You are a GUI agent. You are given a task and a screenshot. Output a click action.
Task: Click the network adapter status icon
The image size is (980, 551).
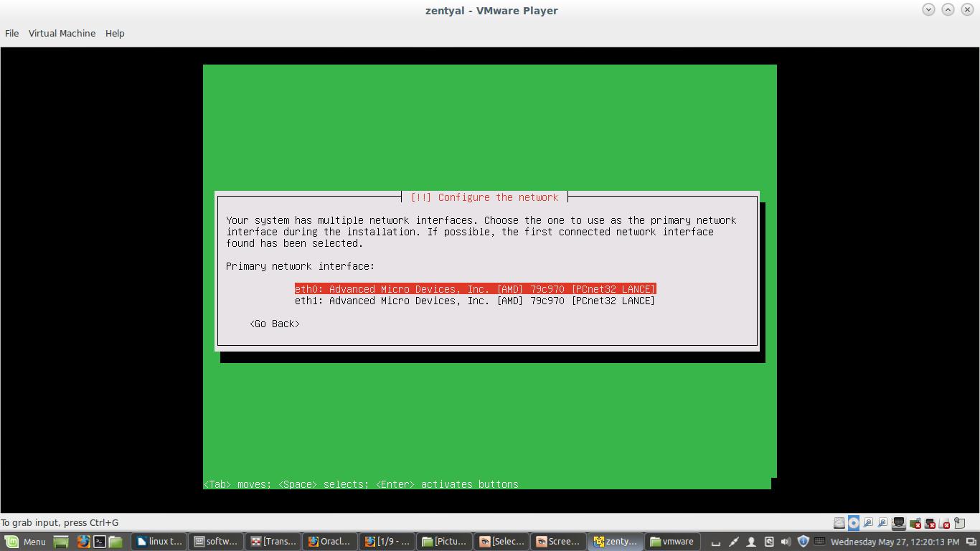click(898, 523)
